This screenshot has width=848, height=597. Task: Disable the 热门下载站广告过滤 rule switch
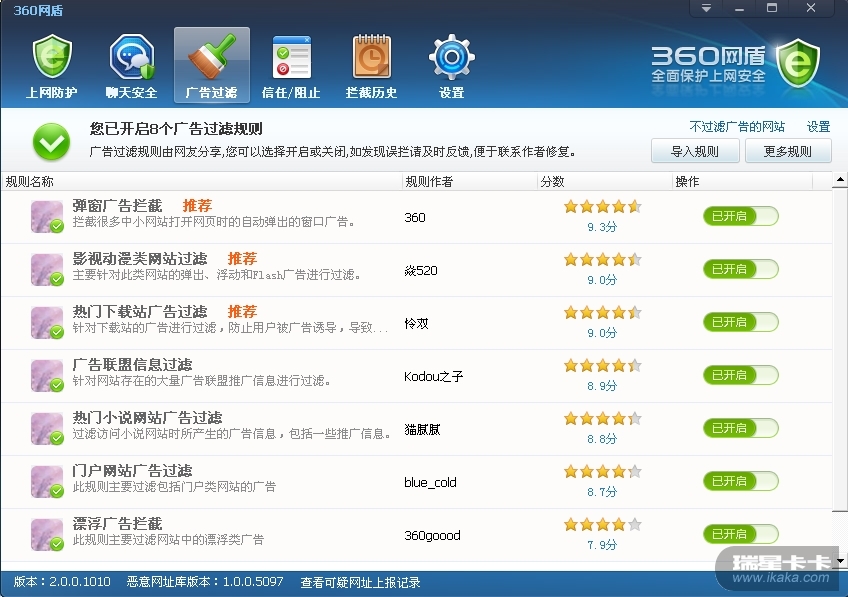pos(741,322)
